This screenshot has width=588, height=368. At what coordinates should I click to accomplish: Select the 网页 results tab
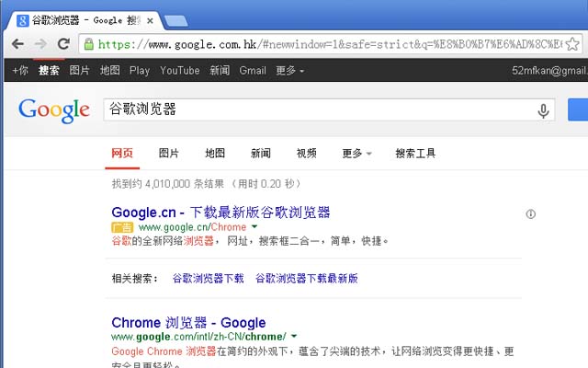click(x=122, y=154)
